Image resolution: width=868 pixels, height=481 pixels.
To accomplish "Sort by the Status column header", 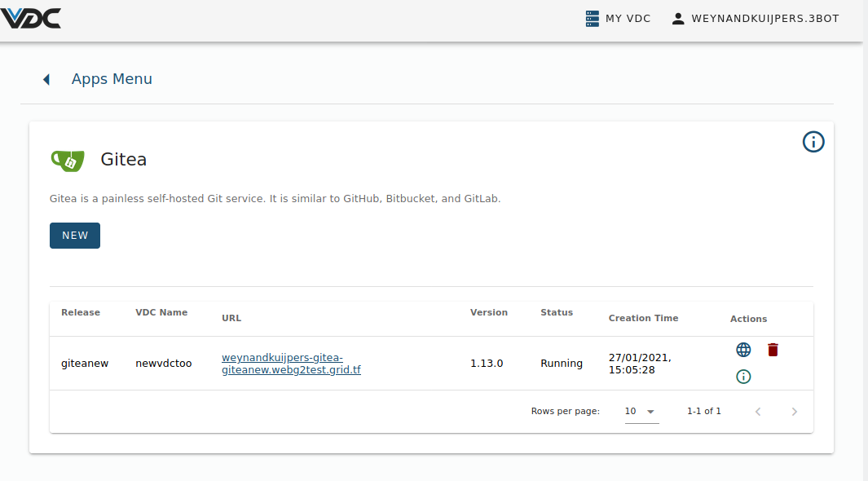I will point(557,312).
